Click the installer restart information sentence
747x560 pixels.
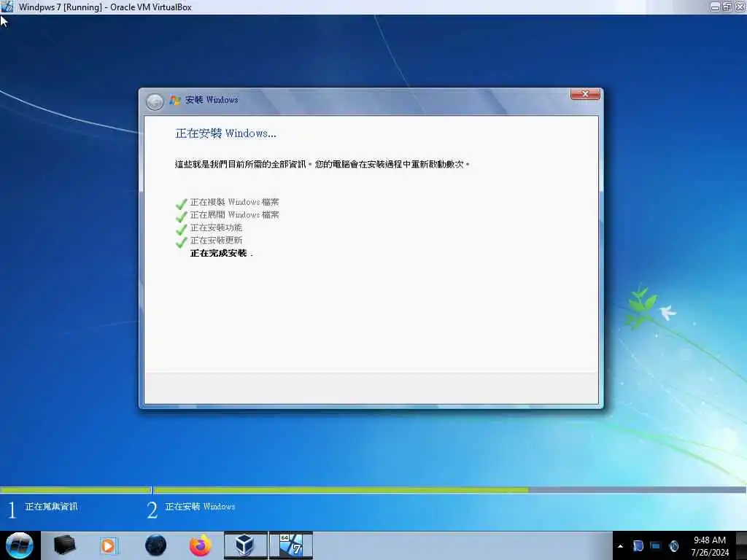(322, 164)
